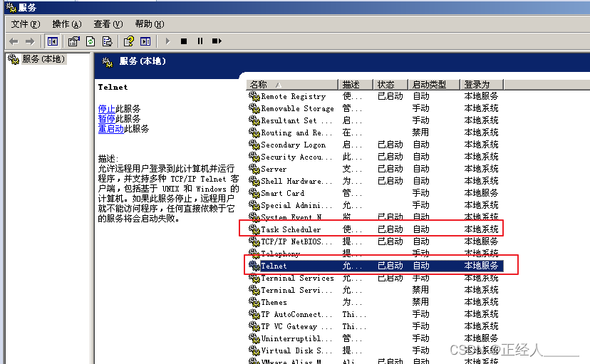Select the Removable Storage service row

click(375, 108)
